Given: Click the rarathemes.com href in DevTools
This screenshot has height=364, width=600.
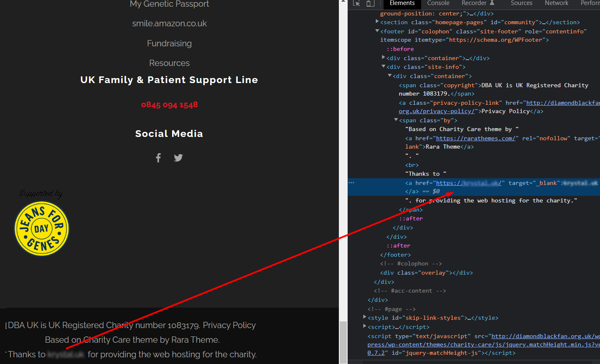Looking at the screenshot, I should (x=475, y=138).
